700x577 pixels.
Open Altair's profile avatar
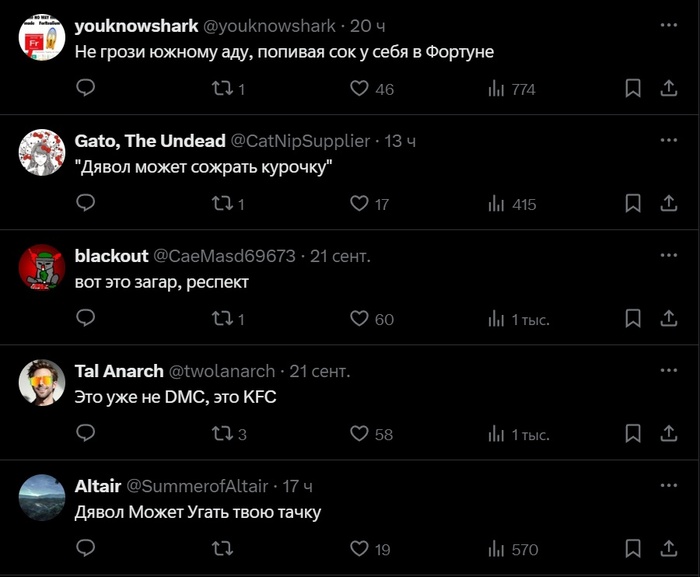[x=42, y=498]
